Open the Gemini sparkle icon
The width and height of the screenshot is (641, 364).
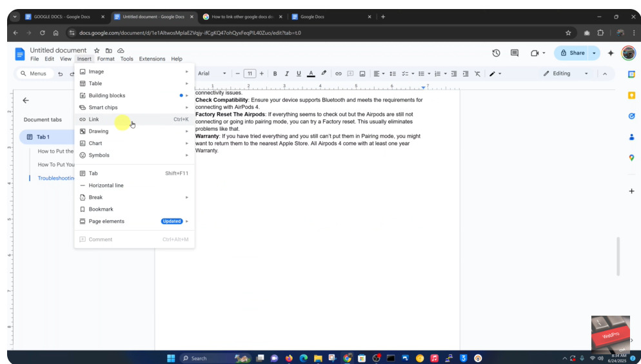click(611, 53)
